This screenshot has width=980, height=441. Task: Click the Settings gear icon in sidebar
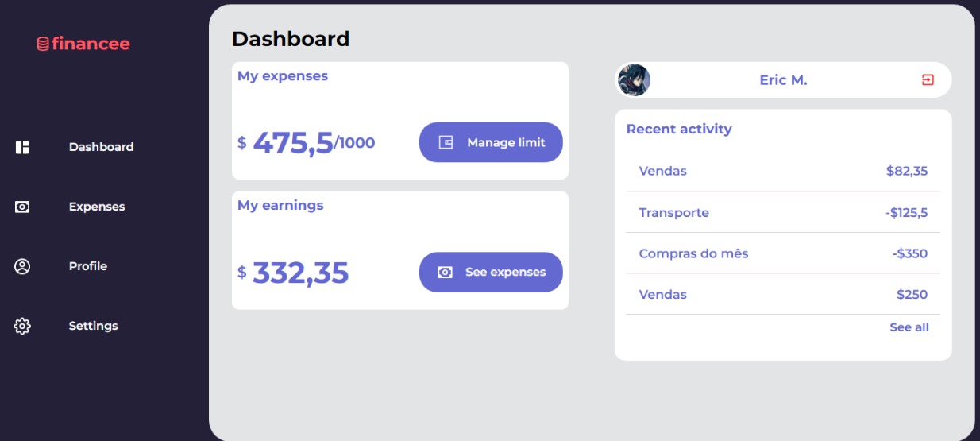(x=22, y=326)
